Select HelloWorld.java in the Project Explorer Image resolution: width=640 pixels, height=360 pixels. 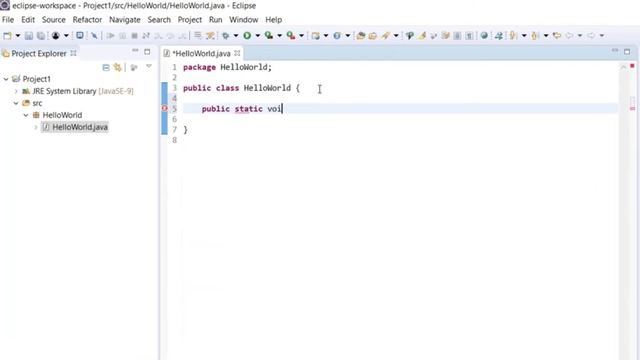click(x=80, y=127)
